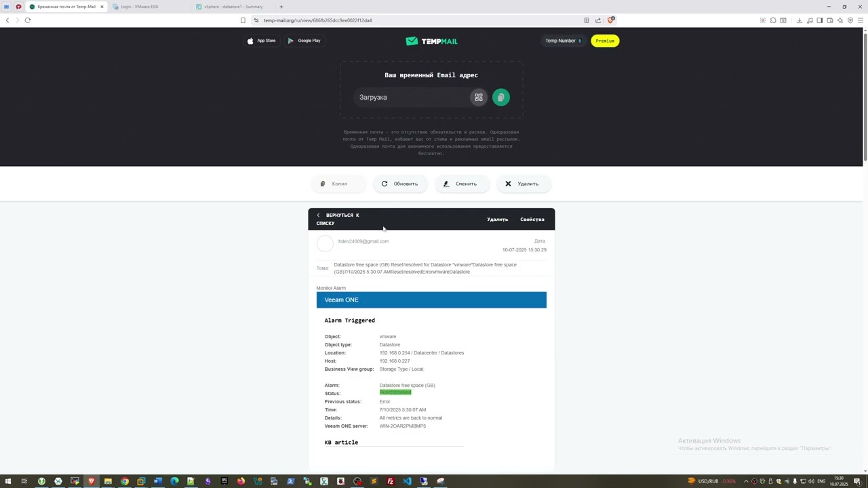Open Visual Studio Code from the taskbar
This screenshot has width=868, height=488.
(407, 481)
